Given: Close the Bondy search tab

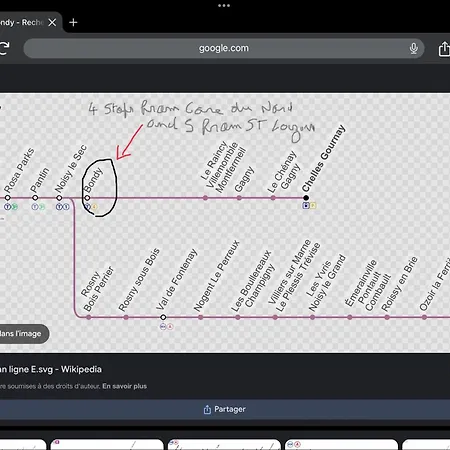Looking at the screenshot, I should click(x=52, y=22).
